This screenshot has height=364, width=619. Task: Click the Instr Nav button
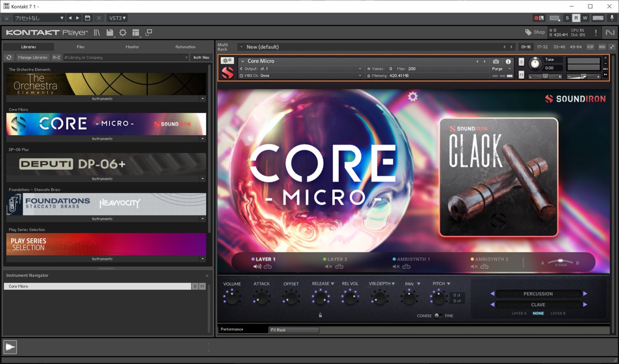[x=201, y=57]
